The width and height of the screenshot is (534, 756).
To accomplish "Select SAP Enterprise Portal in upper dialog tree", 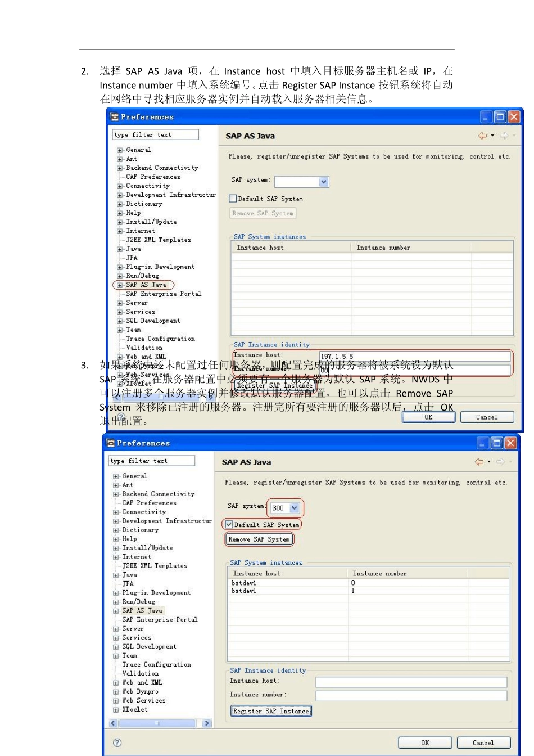I will (164, 294).
